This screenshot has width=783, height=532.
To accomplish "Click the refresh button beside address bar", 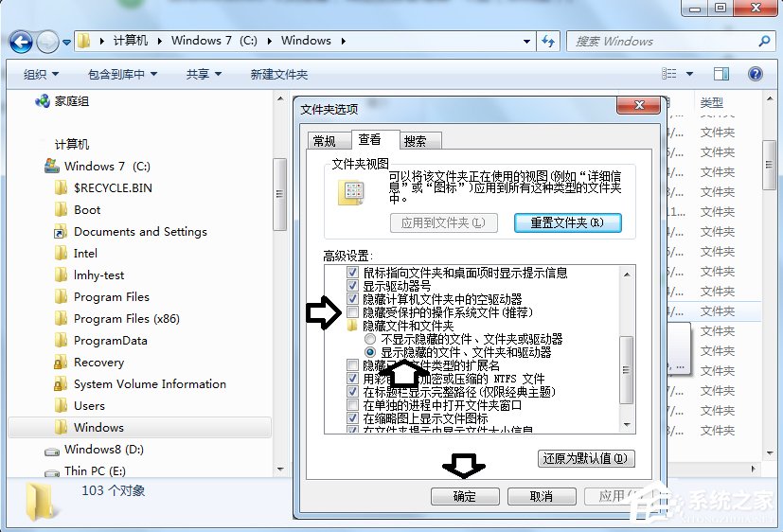I will [x=548, y=42].
